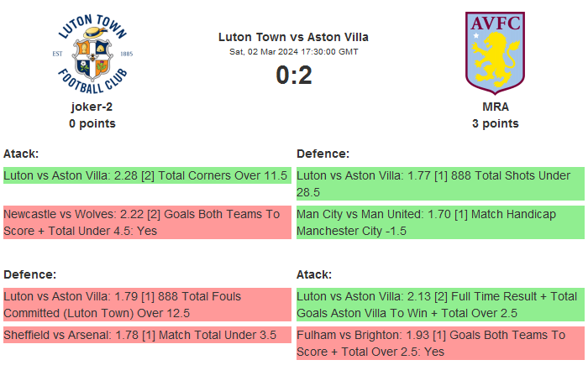Click the match date and time text
The image size is (588, 386).
click(293, 51)
